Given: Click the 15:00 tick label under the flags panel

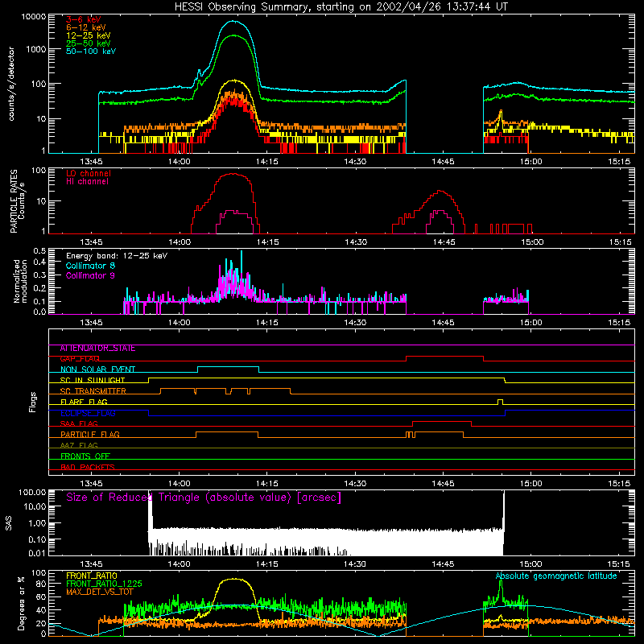Looking at the screenshot, I should [x=531, y=484].
